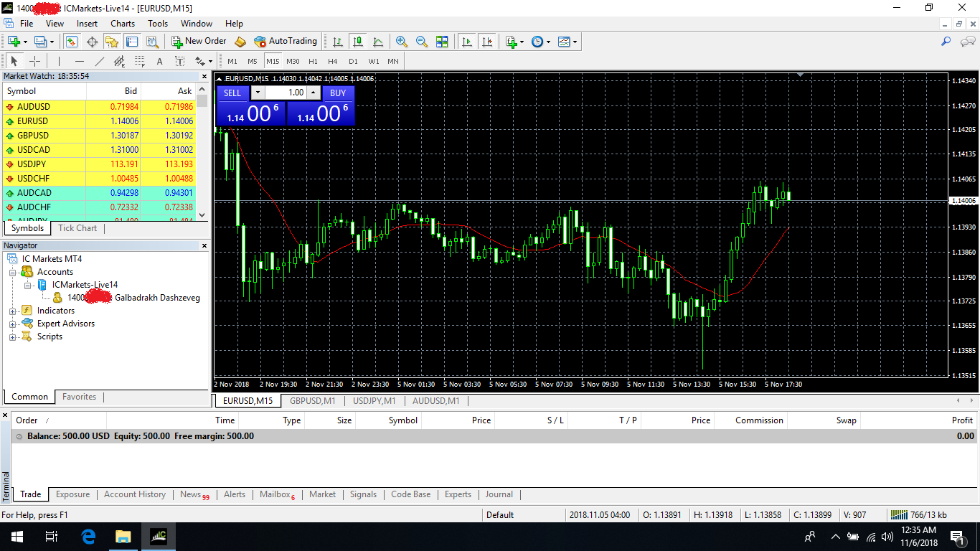
Task: Toggle the Data Window crosshair-target icon
Action: (x=92, y=42)
